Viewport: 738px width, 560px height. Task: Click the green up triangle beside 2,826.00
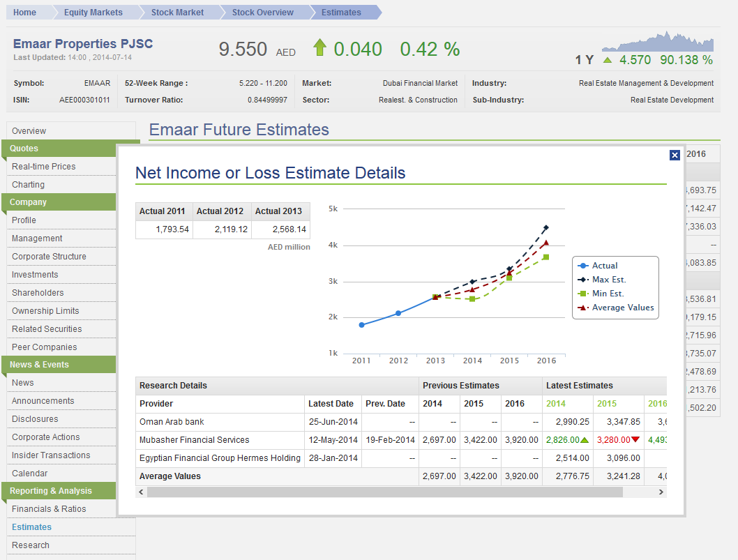(x=585, y=440)
